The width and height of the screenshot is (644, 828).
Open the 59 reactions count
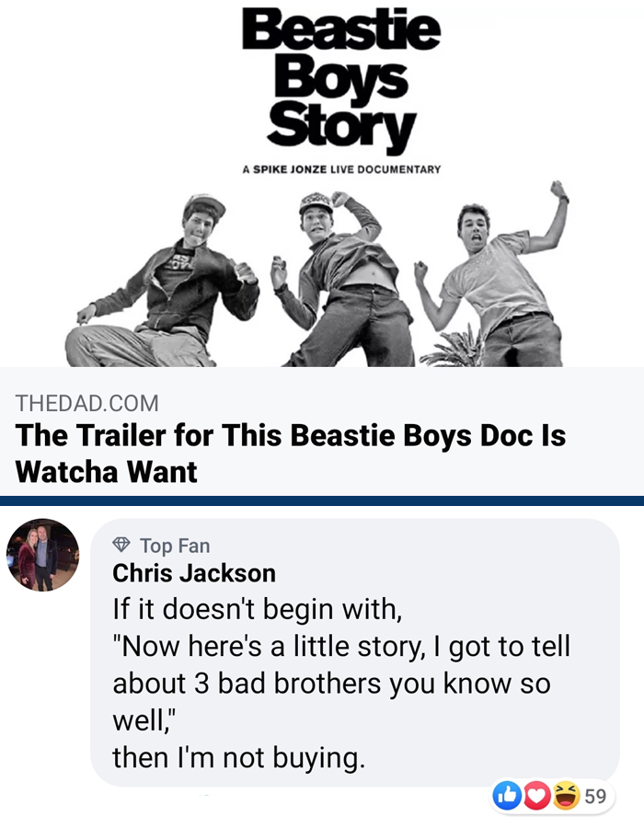point(595,797)
